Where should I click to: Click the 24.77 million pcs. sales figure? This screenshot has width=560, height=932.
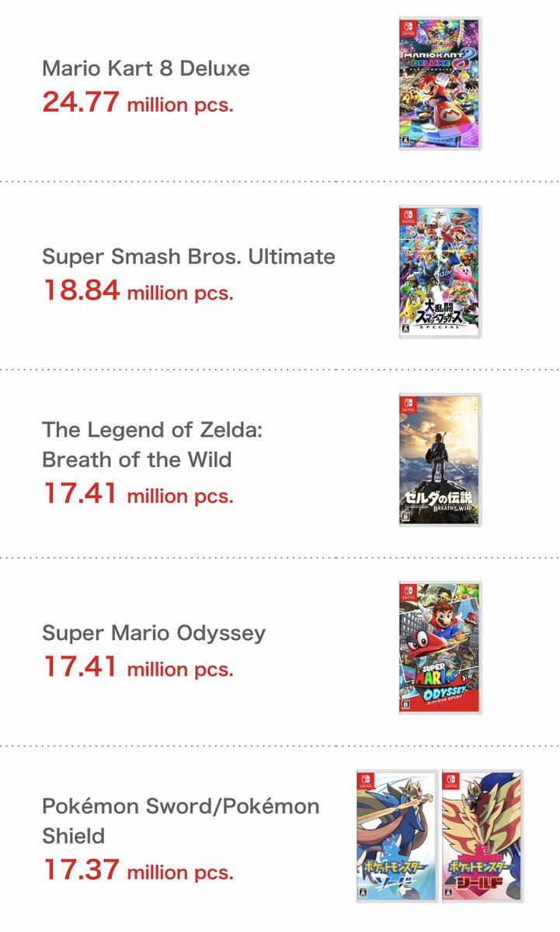pyautogui.click(x=137, y=103)
